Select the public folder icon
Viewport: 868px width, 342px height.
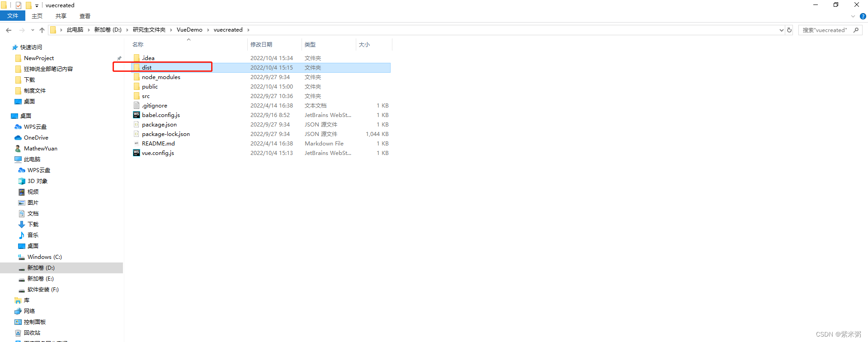(x=137, y=86)
